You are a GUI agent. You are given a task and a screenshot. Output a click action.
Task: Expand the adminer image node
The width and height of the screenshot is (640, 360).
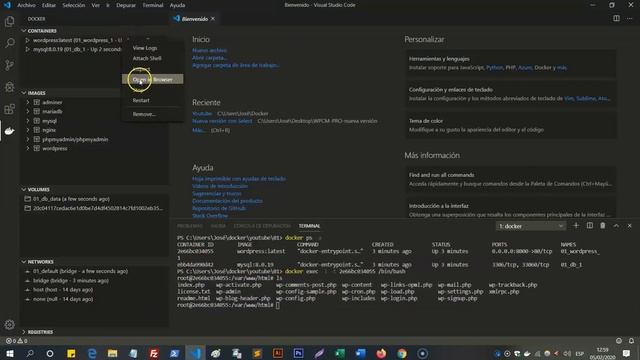pyautogui.click(x=28, y=102)
